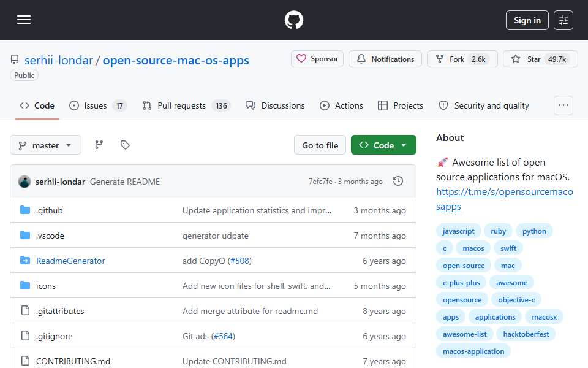Viewport: 588px width, 368px height.
Task: Select the c topic tag
Action: 445,248
